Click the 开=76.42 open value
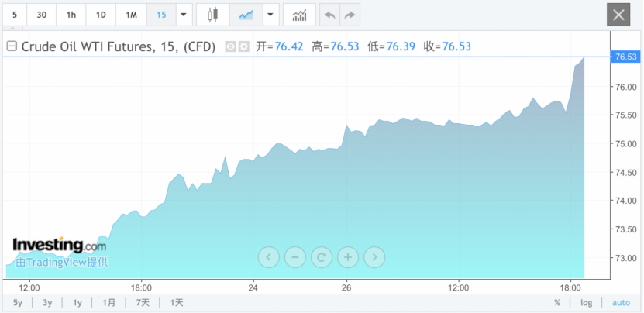This screenshot has height=313, width=644. point(280,46)
